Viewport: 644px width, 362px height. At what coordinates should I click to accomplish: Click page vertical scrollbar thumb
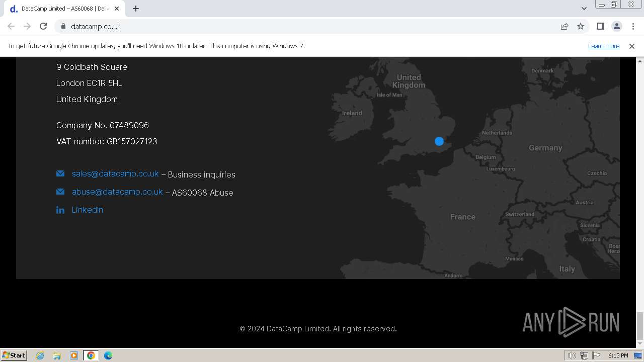click(639, 326)
